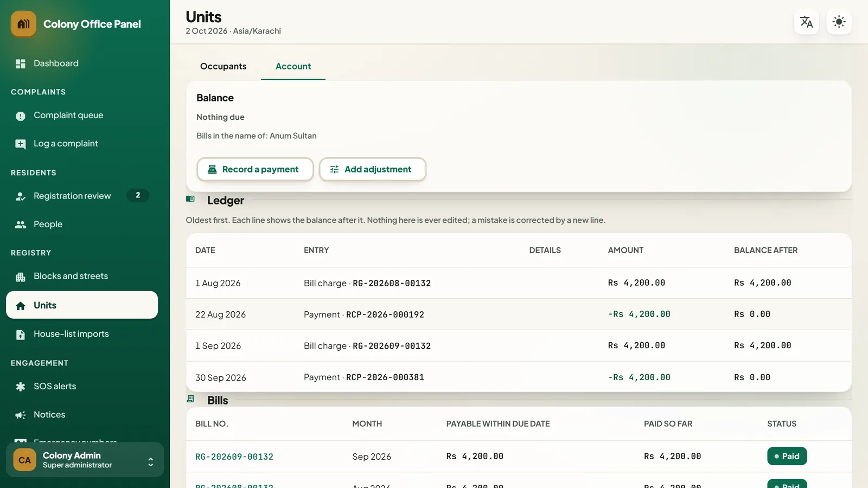Open Blocks and streets
The height and width of the screenshot is (488, 868).
(x=82, y=277)
